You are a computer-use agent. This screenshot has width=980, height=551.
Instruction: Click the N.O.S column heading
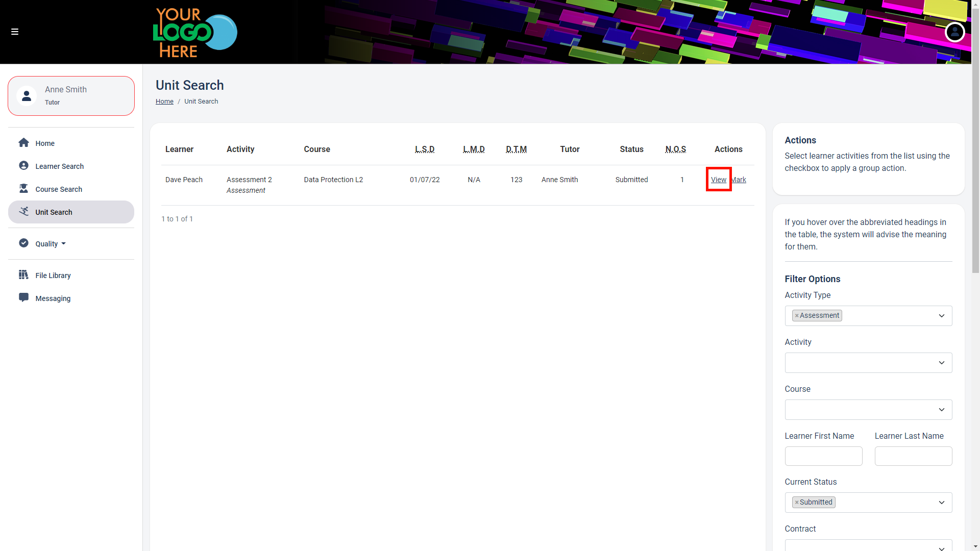click(675, 149)
